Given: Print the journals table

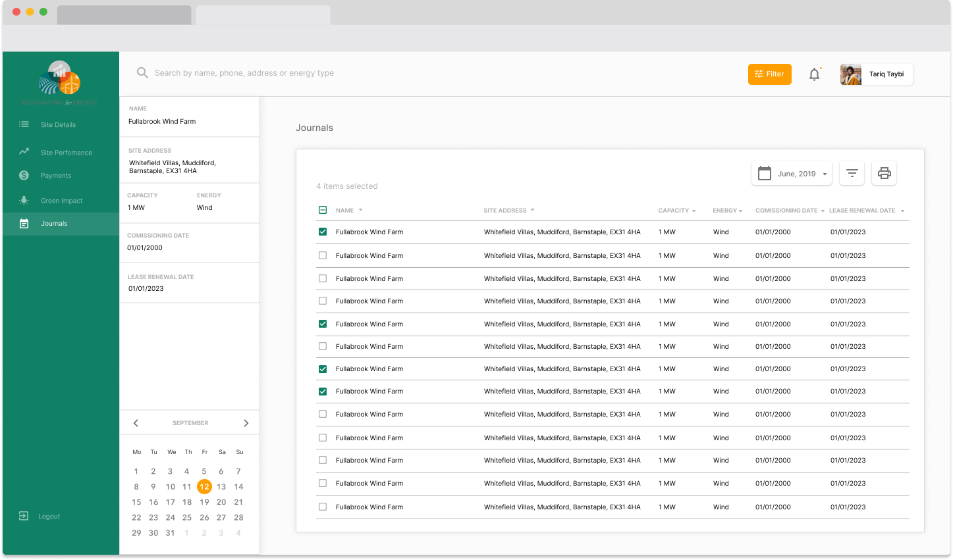Looking at the screenshot, I should pyautogui.click(x=884, y=174).
